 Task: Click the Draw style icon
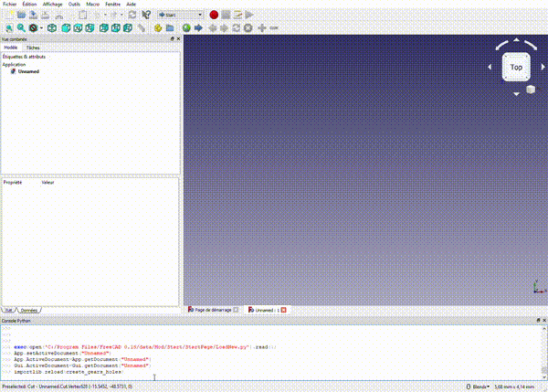[33, 28]
